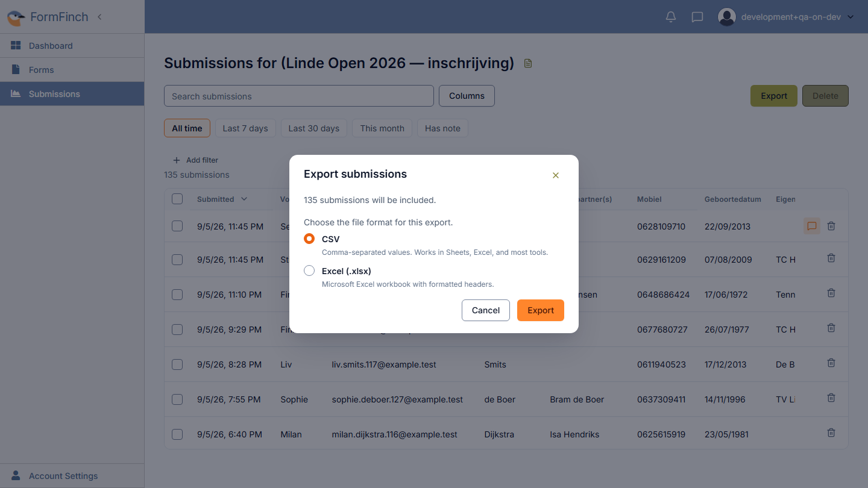Select the Excel (.xlsx) format option
The image size is (868, 488).
click(309, 271)
